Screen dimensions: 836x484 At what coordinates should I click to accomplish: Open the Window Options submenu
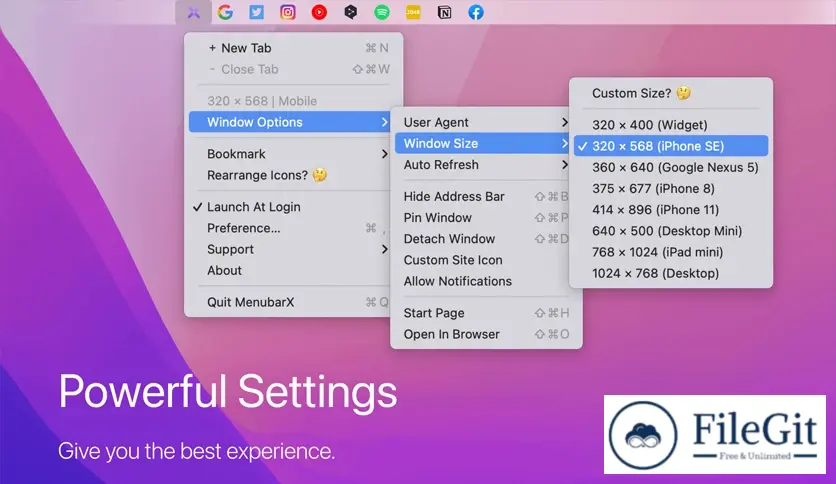291,122
